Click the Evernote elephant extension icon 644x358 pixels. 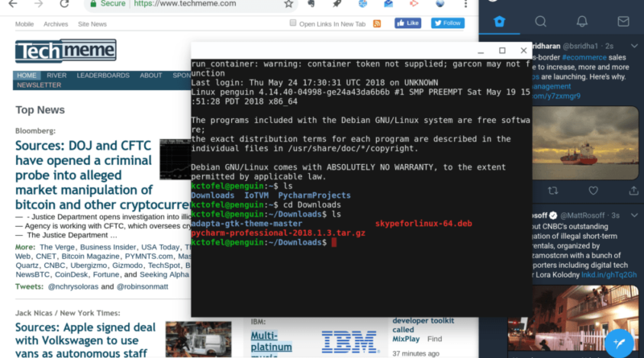click(x=312, y=4)
